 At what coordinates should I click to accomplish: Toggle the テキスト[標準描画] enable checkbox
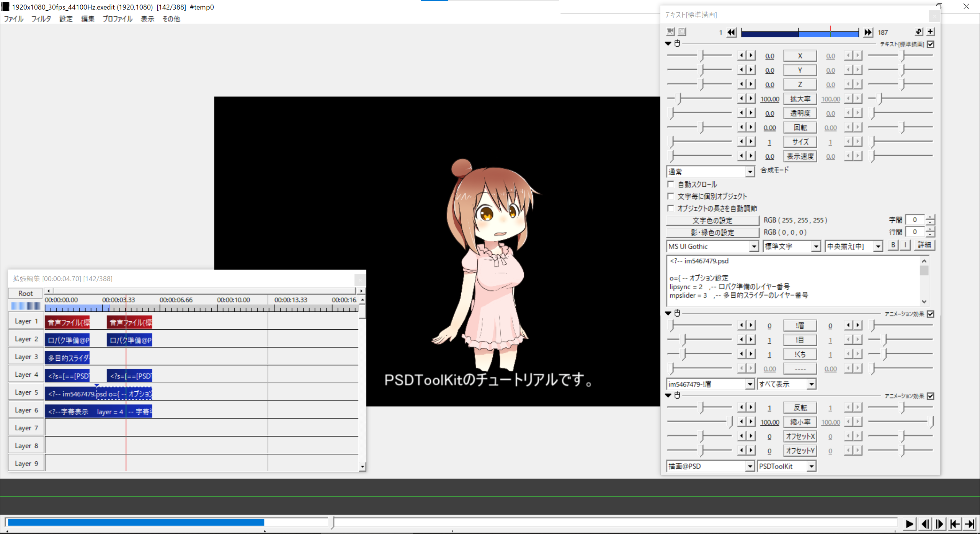[x=931, y=44]
